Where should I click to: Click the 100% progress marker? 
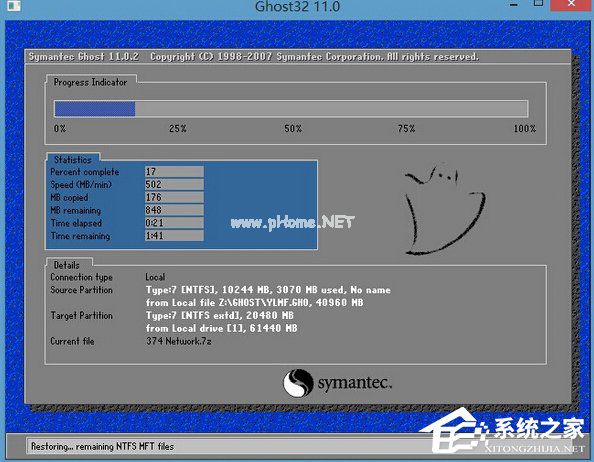click(x=525, y=129)
